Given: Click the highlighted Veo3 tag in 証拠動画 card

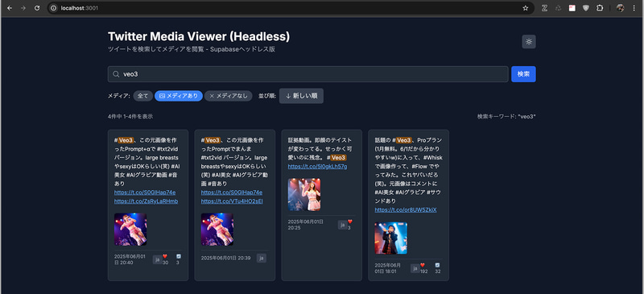Looking at the screenshot, I should coord(338,158).
